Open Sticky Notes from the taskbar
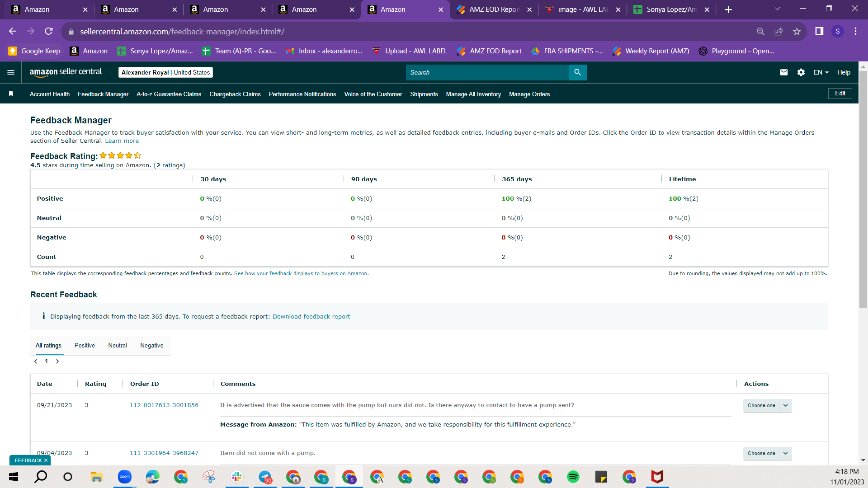This screenshot has height=488, width=868. click(x=601, y=477)
